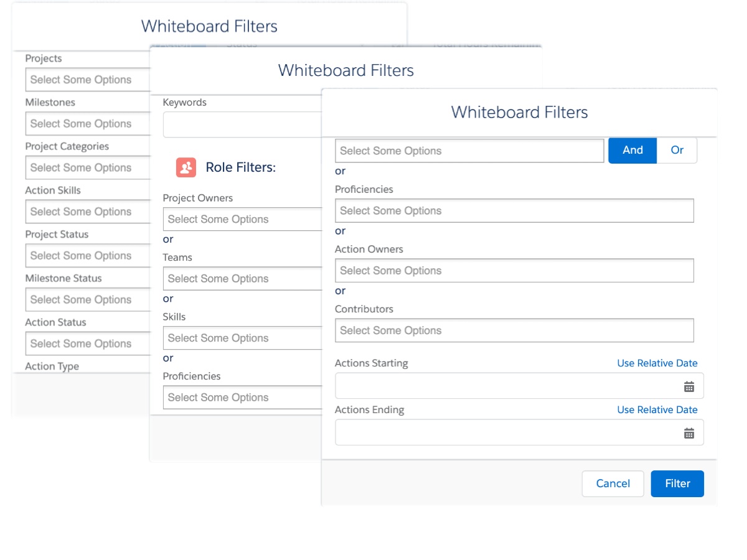
Task: Enable the And condition toggle
Action: click(x=632, y=151)
